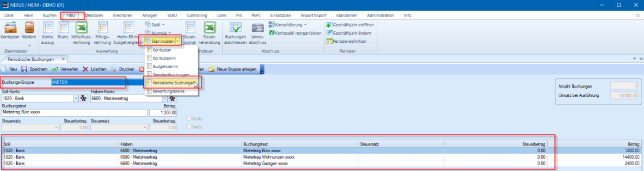Open the Erfolgsrechnung report
The image size is (644, 171).
click(102, 33)
